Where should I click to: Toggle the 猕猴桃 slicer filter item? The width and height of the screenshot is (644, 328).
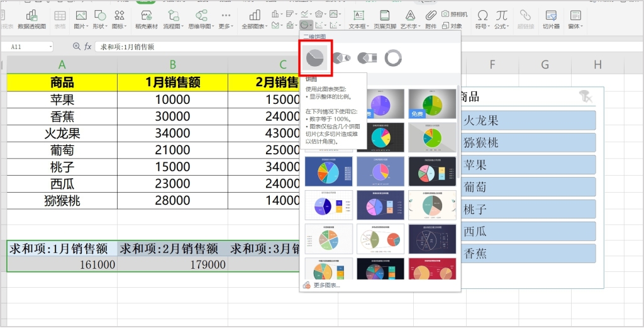[528, 142]
